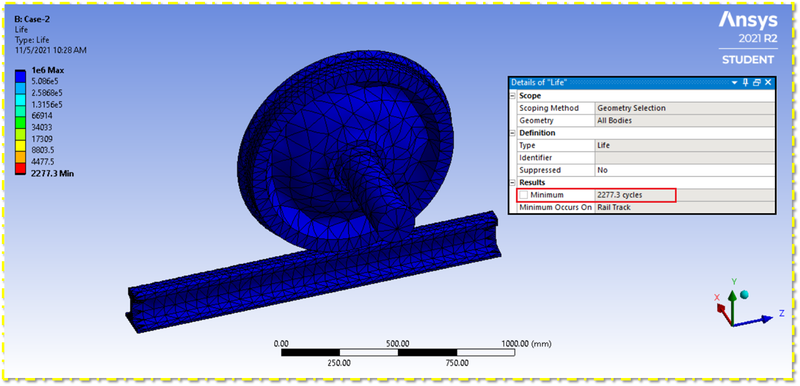Collapse the Definition section
Viewport: 800px width, 386px height.
click(512, 133)
